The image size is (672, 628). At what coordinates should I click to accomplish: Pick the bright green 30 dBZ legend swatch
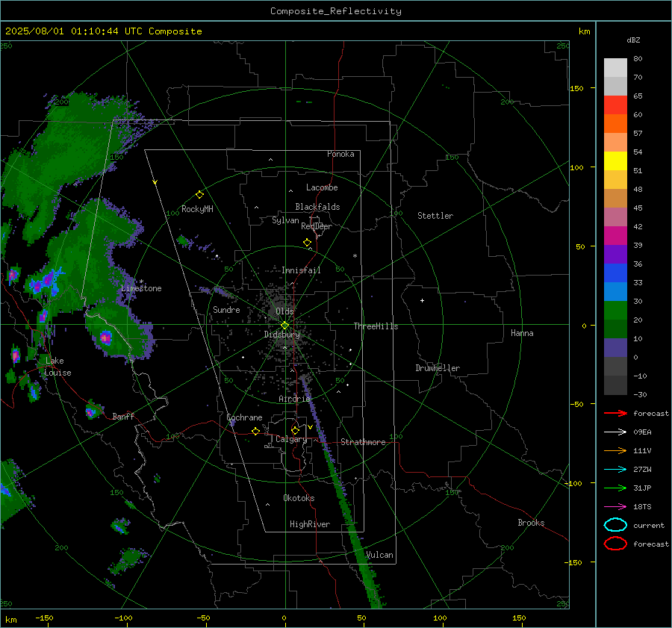(615, 311)
